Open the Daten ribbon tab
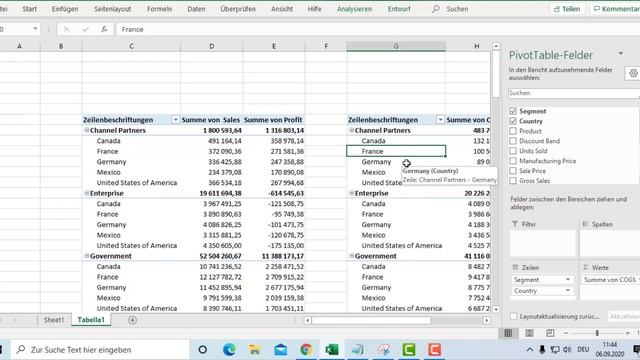Screen dimensions: 640x360 click(x=196, y=9)
